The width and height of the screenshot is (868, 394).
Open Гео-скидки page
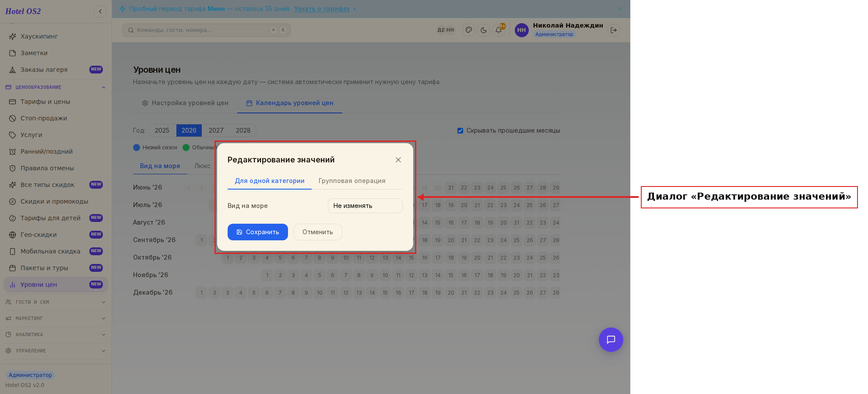[56, 235]
